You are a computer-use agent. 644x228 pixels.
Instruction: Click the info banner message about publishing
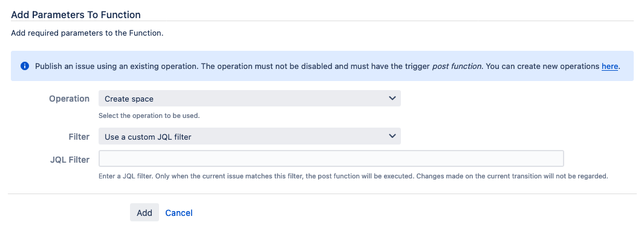pos(327,66)
